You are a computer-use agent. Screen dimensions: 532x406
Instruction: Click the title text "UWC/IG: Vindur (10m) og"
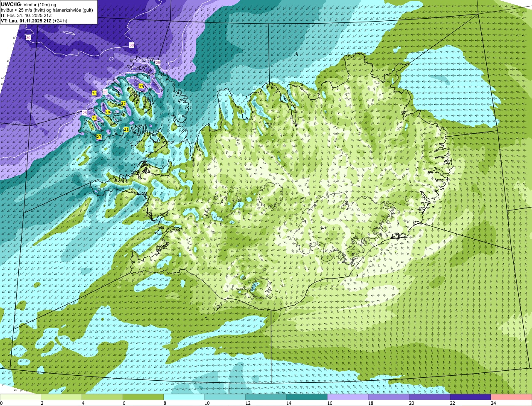[29, 4]
